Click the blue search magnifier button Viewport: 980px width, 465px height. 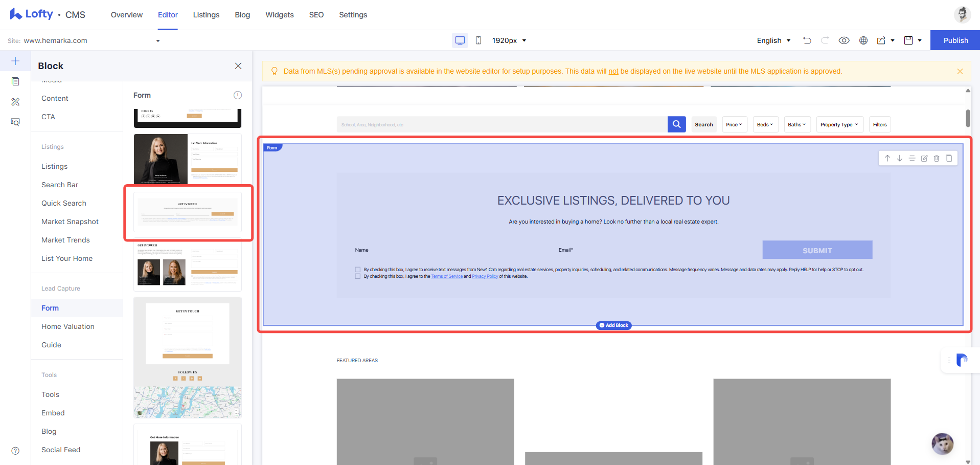coord(676,124)
